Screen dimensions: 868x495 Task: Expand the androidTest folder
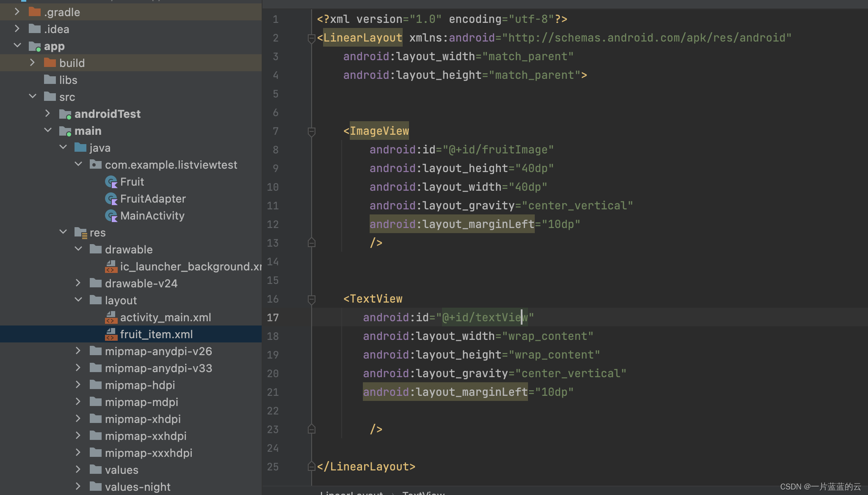coord(47,114)
